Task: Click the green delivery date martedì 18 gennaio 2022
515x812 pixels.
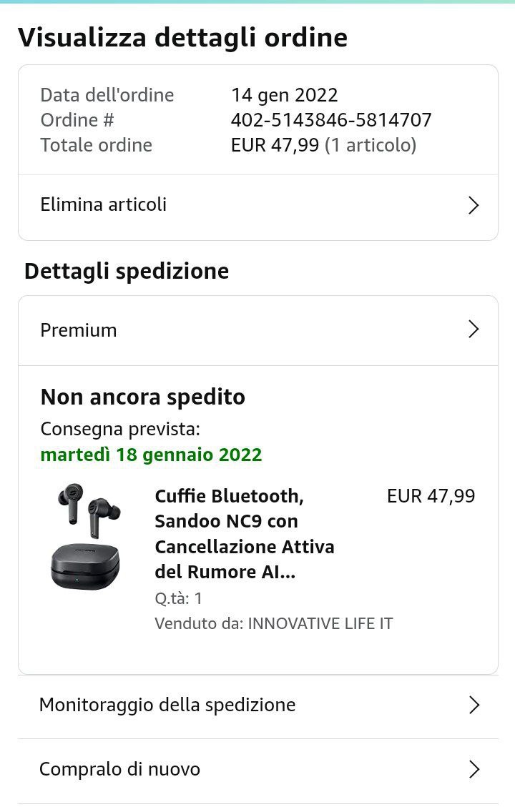Action: (151, 455)
